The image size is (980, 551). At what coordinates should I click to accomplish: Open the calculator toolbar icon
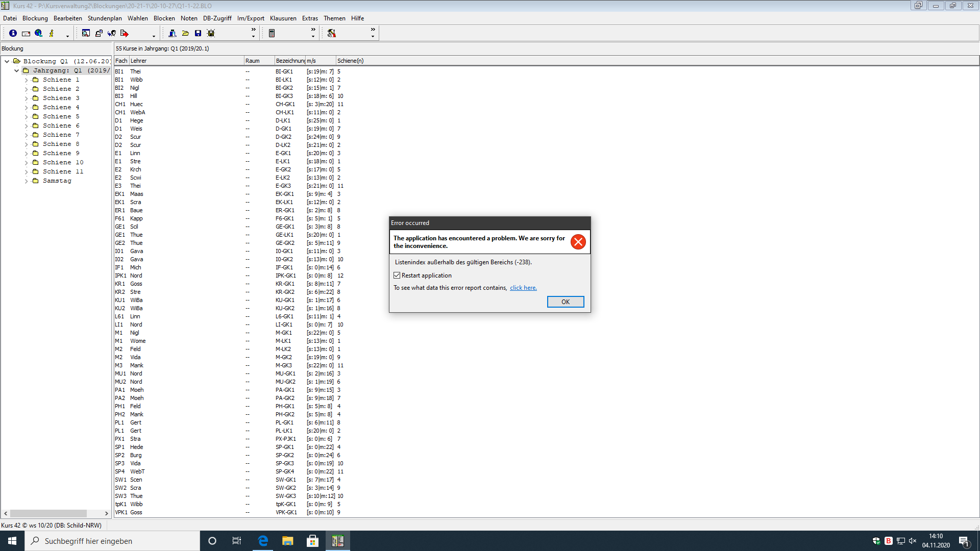(x=272, y=33)
